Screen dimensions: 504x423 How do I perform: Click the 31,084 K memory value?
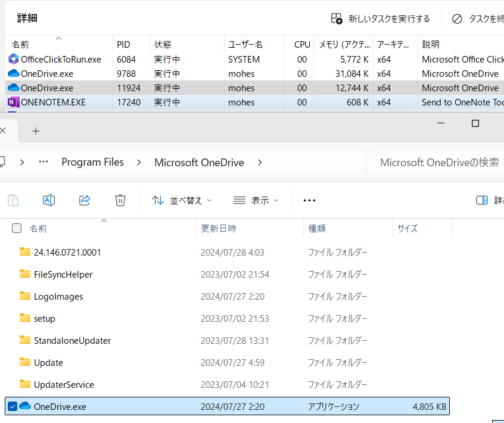pos(352,74)
